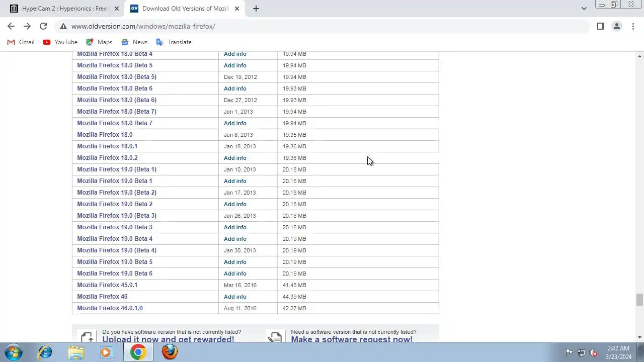
Task: Open the News bookmark
Action: (134, 42)
